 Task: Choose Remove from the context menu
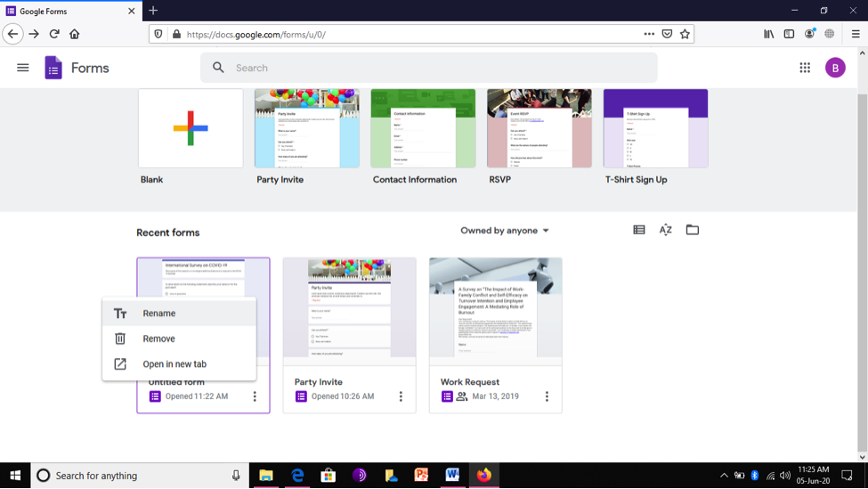(179, 339)
